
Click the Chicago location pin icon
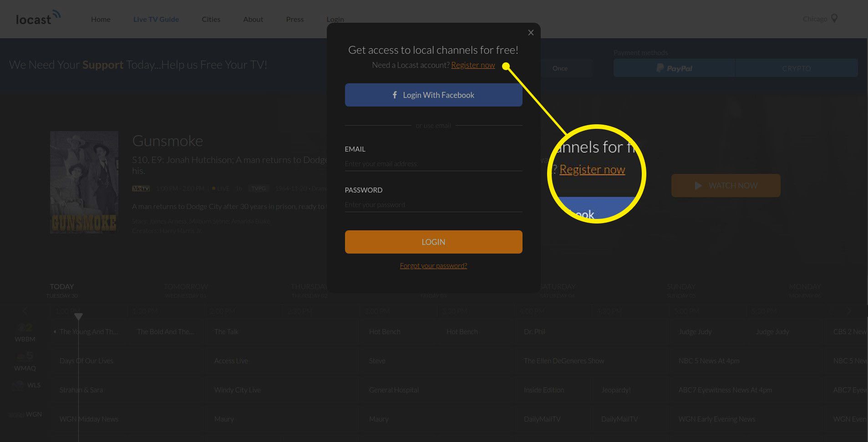(834, 19)
